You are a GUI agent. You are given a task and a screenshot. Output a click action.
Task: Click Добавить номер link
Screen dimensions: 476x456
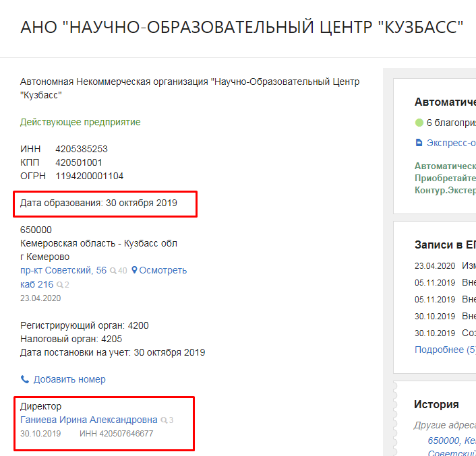(x=69, y=379)
